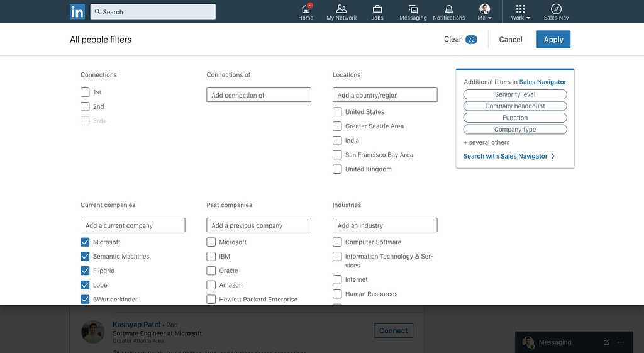Uncheck Semantic Machines current company

coord(85,257)
